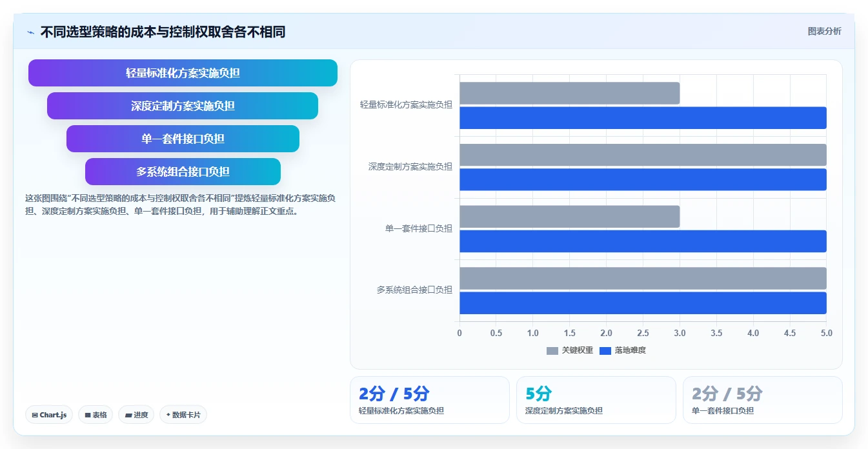Click the legend text 落地难度
868x449 pixels.
pyautogui.click(x=631, y=350)
